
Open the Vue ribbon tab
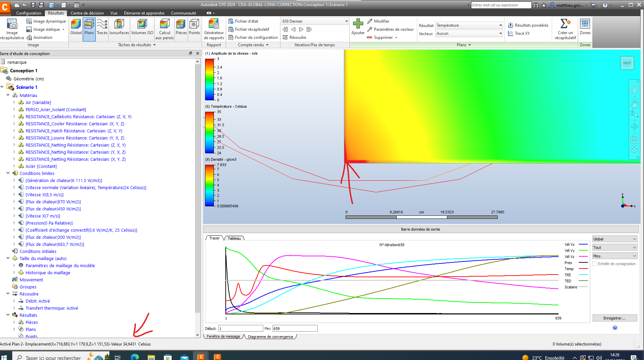pyautogui.click(x=114, y=13)
